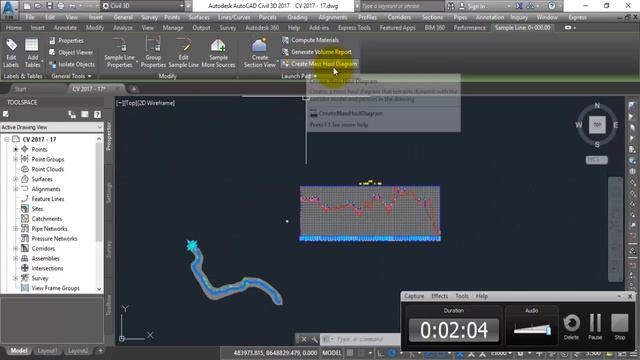Open the Object Viewer tool
The image size is (640, 360).
point(71,53)
